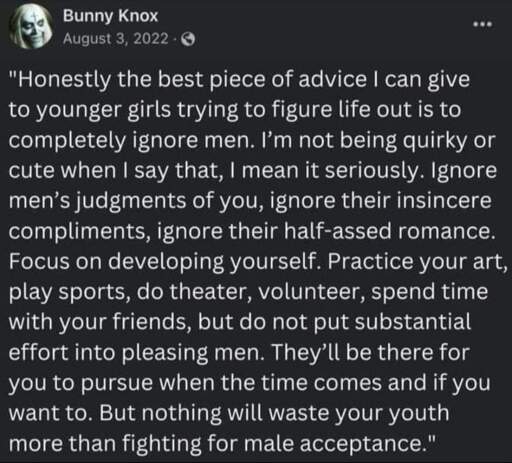Open the August 3, 2022 timestamp link
Viewport: 512px width, 463px height.
point(115,39)
